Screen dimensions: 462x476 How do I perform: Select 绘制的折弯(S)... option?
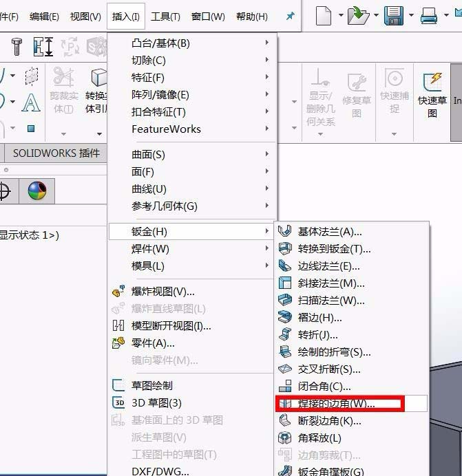352,351
